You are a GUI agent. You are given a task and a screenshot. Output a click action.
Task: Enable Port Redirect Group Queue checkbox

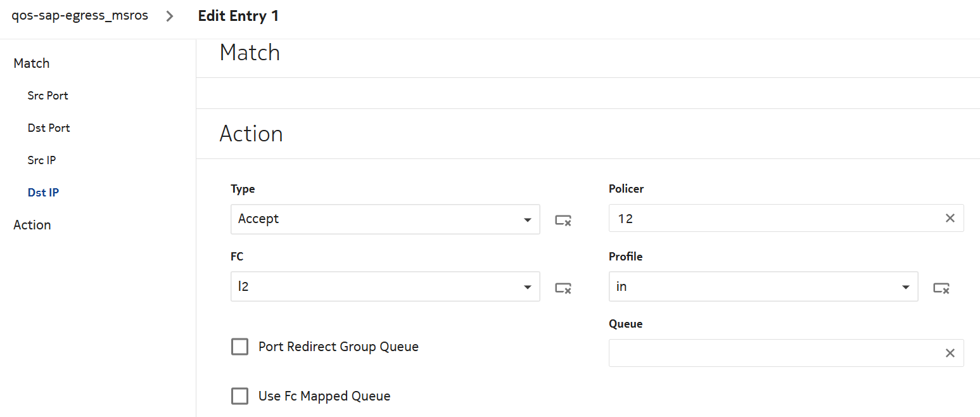(x=239, y=347)
